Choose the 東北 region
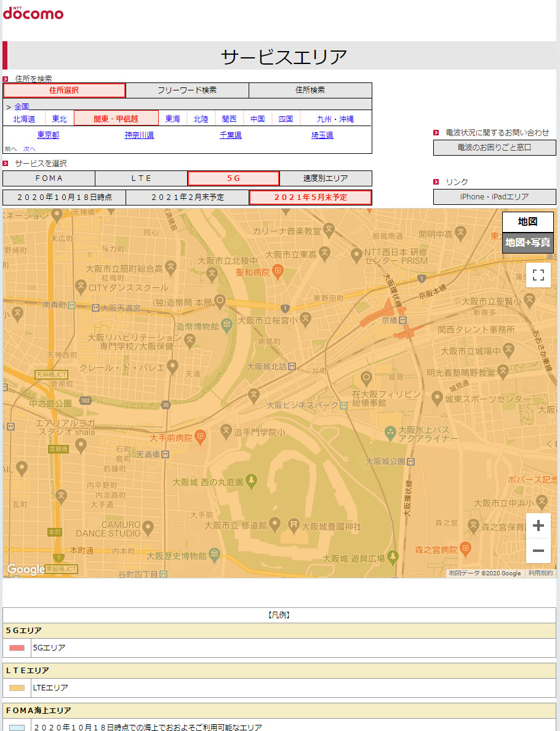This screenshot has height=731, width=560. [x=60, y=119]
